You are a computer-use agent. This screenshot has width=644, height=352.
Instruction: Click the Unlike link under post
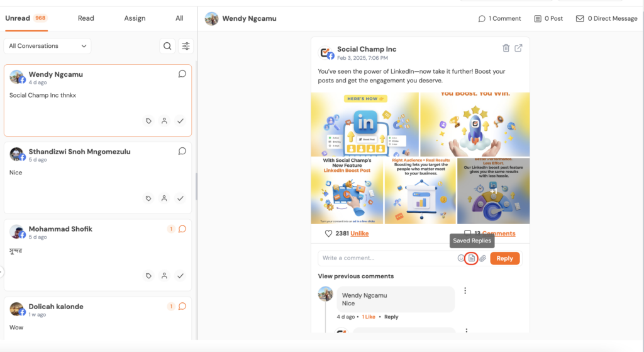coord(360,234)
